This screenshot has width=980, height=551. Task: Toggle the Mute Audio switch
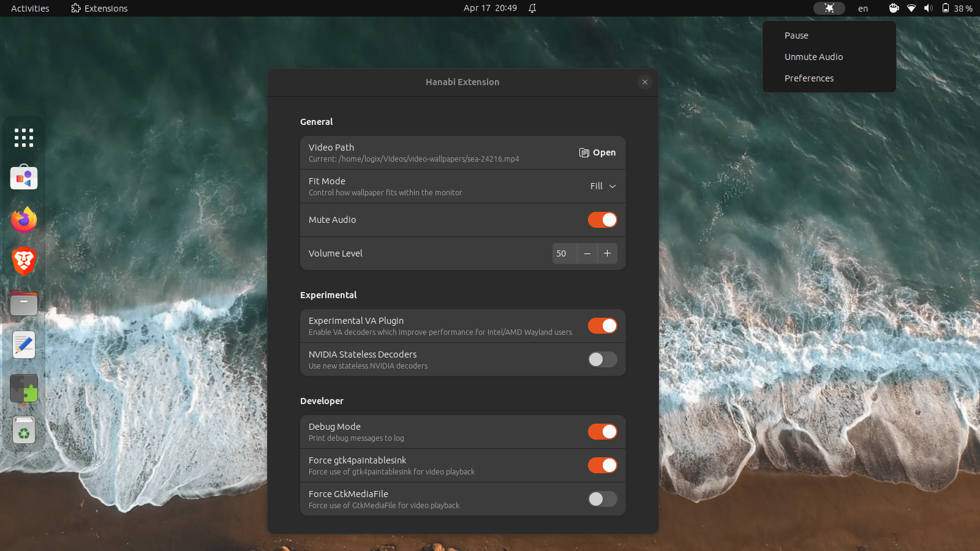(x=602, y=220)
